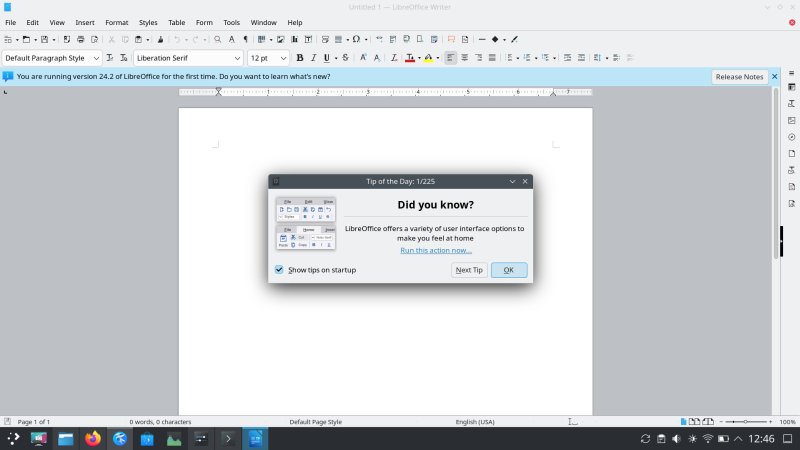Open the Format menu
The height and width of the screenshot is (450, 800).
pos(117,22)
